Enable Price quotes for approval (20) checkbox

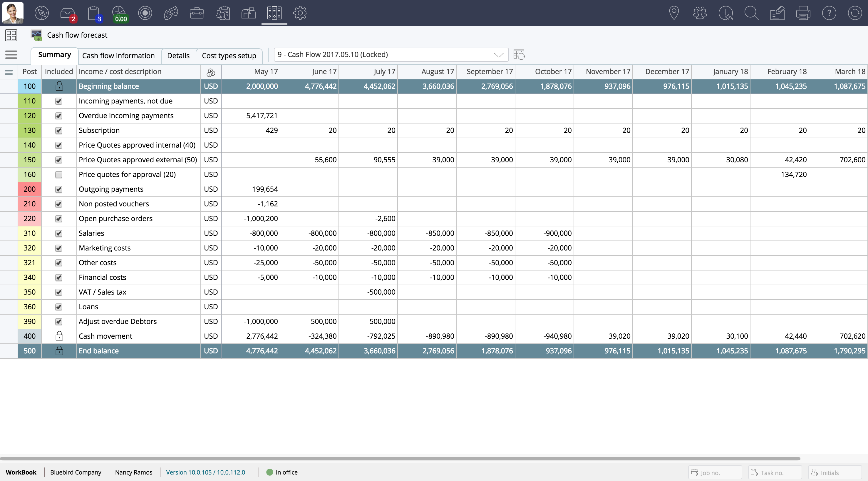coord(59,175)
